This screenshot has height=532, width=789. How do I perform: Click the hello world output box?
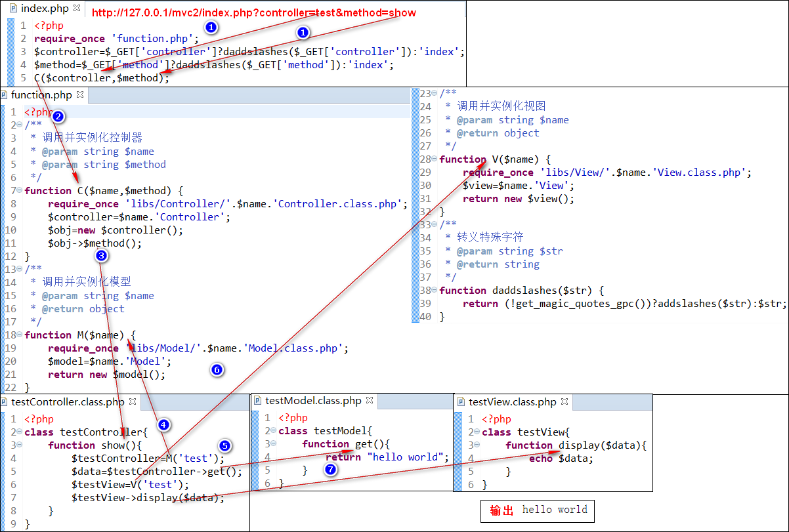pos(538,510)
